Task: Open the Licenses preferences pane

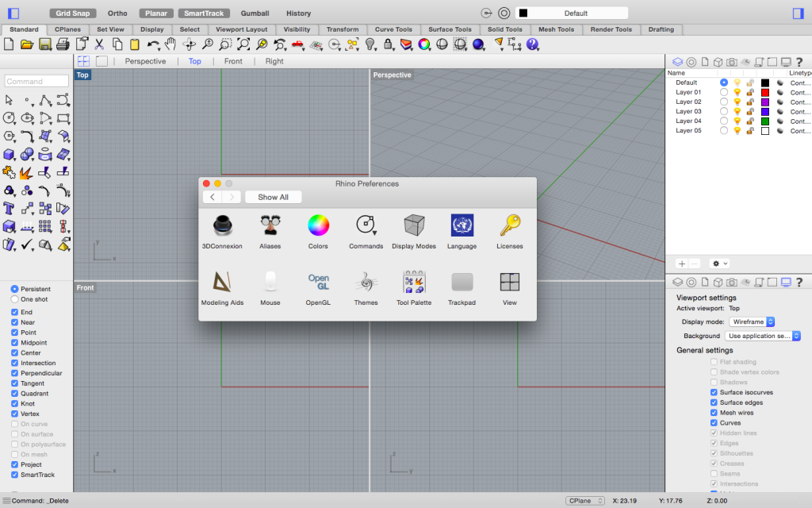Action: pos(510,231)
